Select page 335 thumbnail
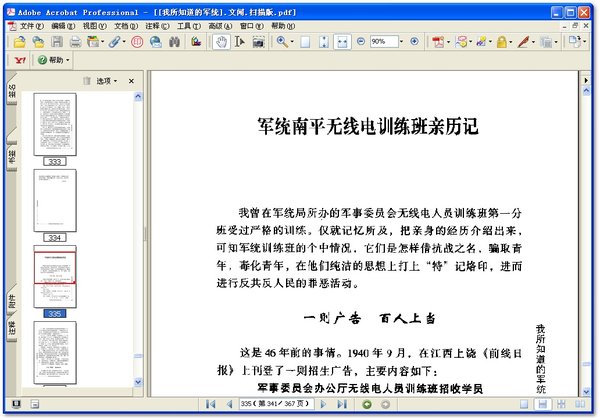 pos(55,277)
